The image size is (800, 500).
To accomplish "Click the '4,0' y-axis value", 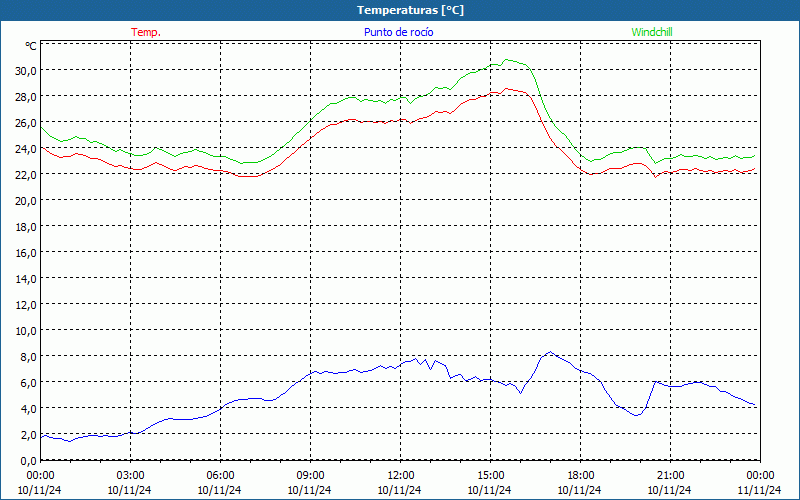I will click(x=29, y=409).
